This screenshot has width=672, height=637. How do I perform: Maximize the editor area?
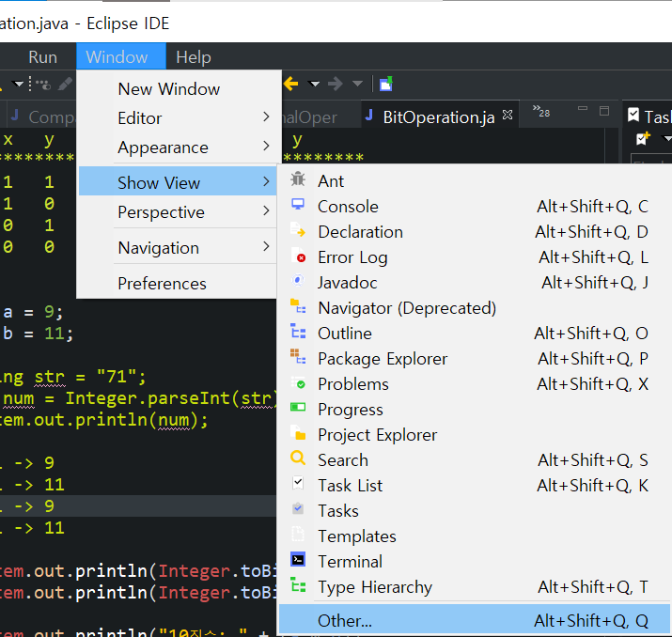coord(604,111)
